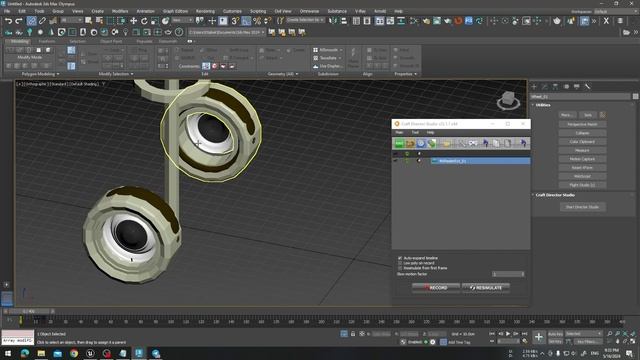
Task: Click the Start Director Studio button
Action: pos(582,207)
